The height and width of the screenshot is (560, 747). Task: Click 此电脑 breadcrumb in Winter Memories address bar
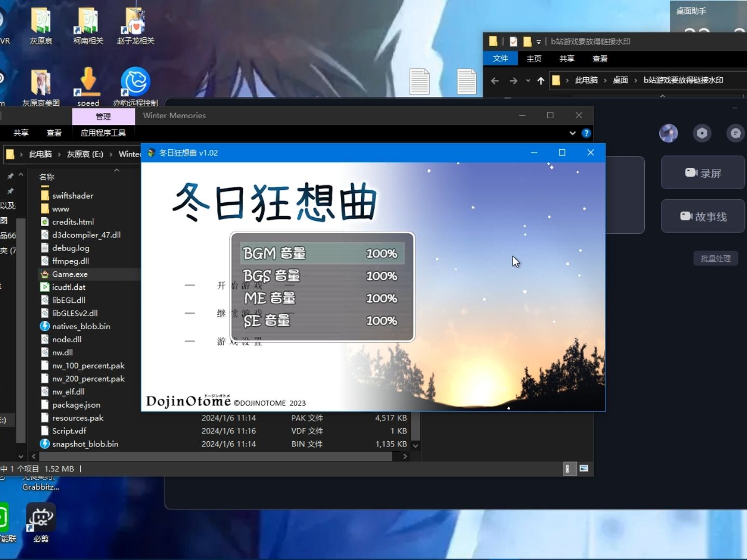(40, 154)
